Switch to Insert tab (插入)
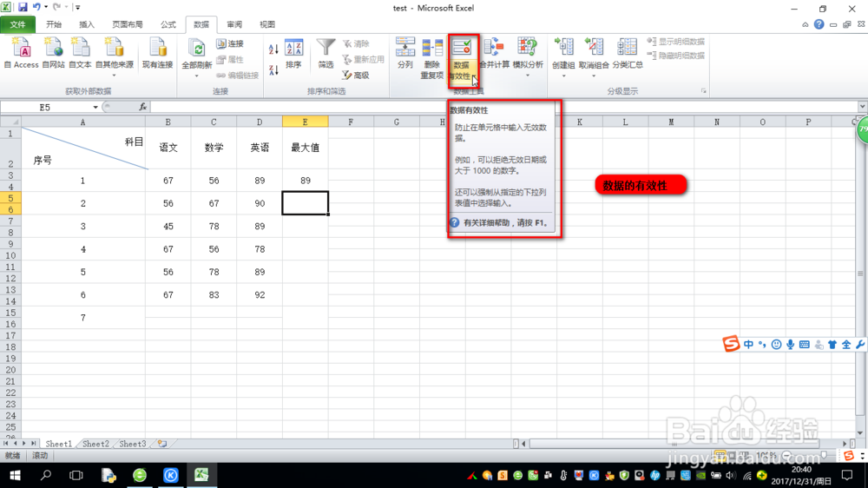The width and height of the screenshot is (868, 488). click(x=86, y=24)
